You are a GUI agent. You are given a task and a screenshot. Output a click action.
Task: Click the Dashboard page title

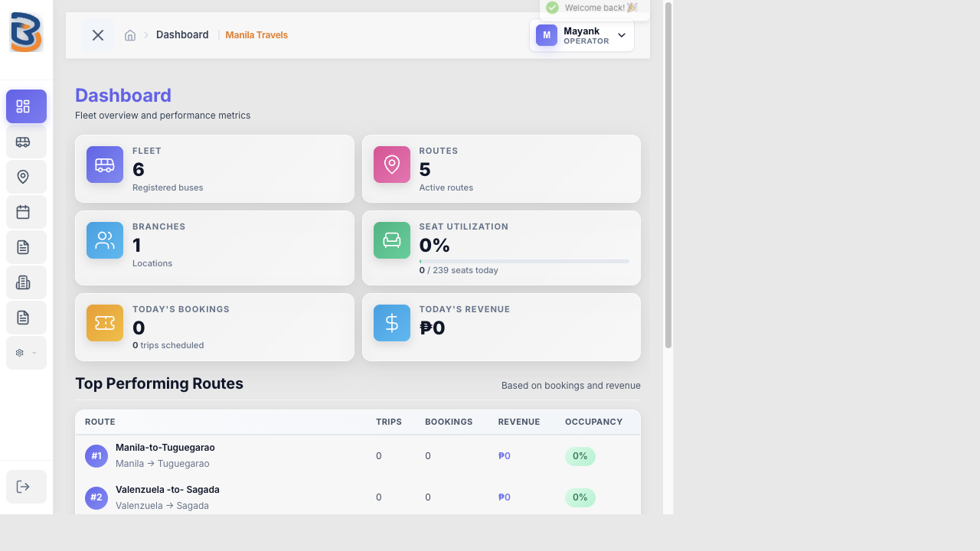123,96
